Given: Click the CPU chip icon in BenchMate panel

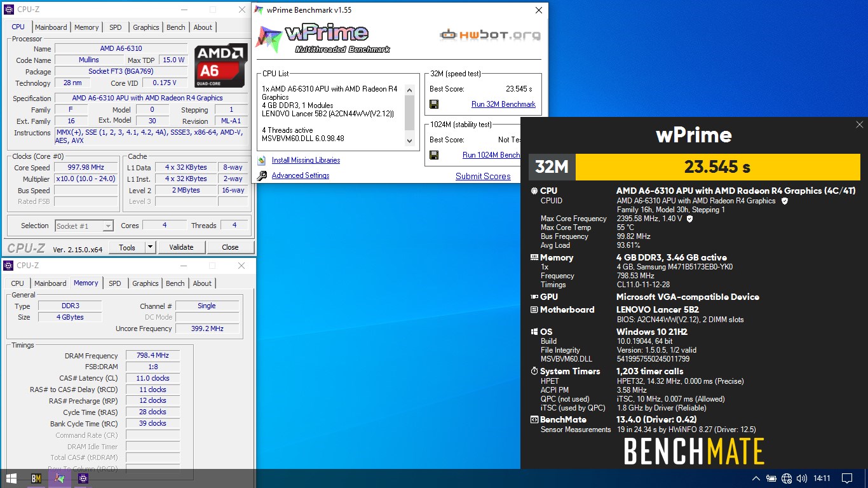Looking at the screenshot, I should (534, 191).
